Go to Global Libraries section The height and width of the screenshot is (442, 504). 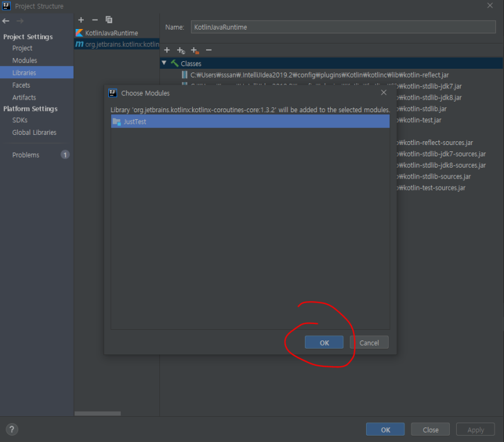34,132
